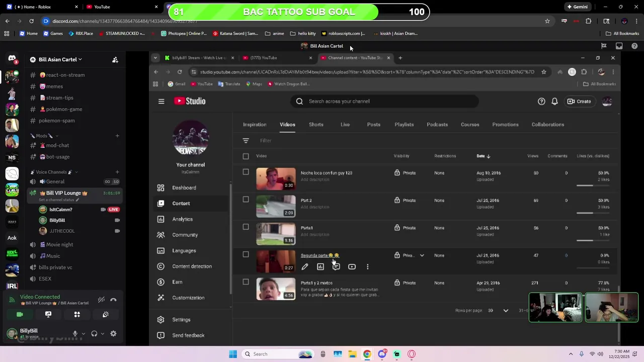Switch to the Live tab
This screenshot has width=644, height=362.
click(x=345, y=125)
